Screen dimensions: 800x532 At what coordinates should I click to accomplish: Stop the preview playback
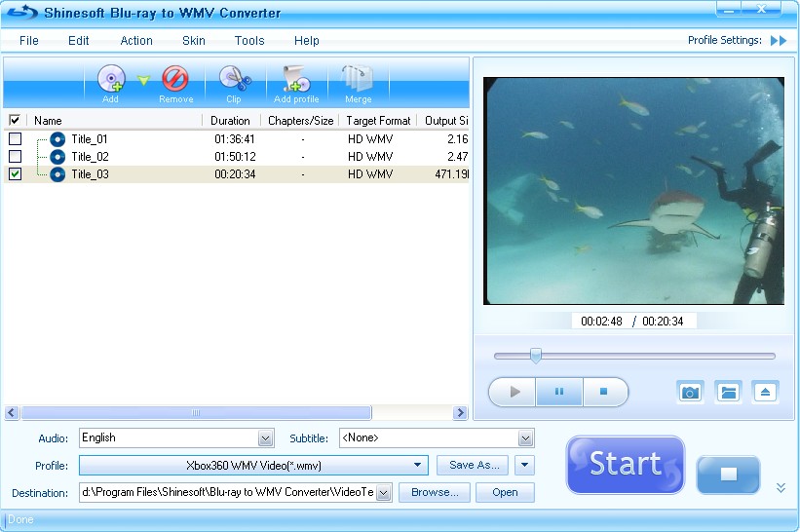coord(604,392)
